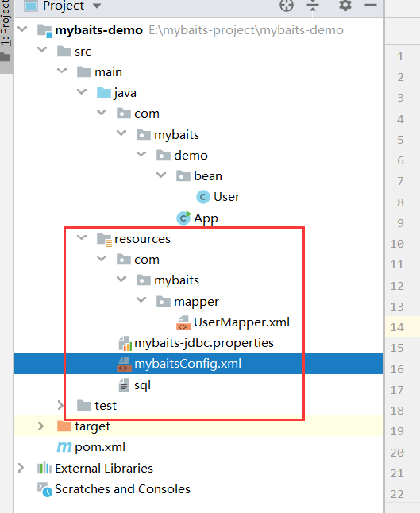
Task: Click the bean package icon
Action: click(x=183, y=176)
